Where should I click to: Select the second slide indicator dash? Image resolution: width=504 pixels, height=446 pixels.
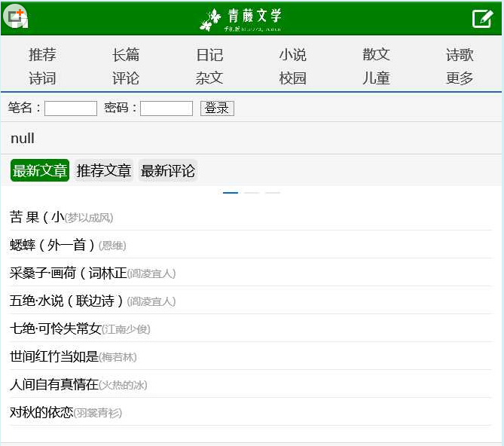252,193
